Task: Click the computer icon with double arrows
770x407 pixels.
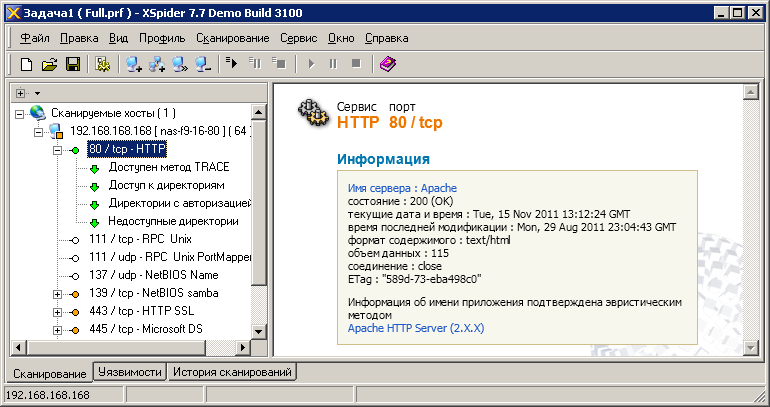Action: pyautogui.click(x=180, y=64)
